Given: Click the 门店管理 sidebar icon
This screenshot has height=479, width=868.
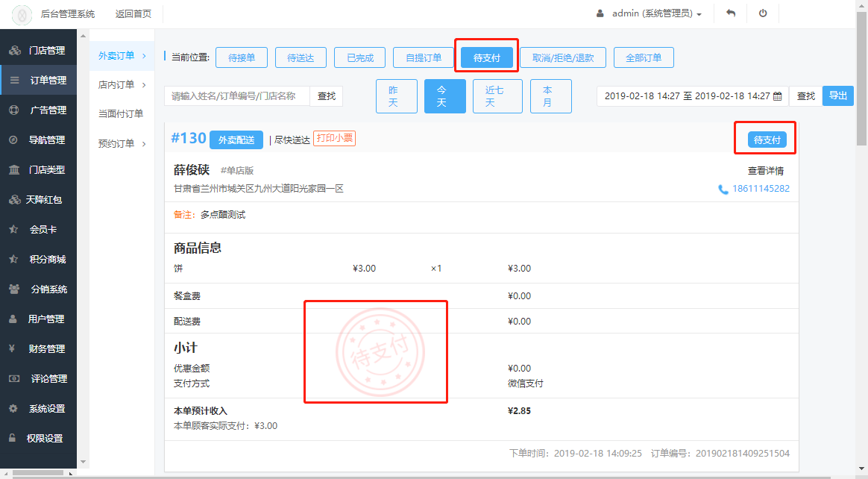Looking at the screenshot, I should tap(15, 51).
